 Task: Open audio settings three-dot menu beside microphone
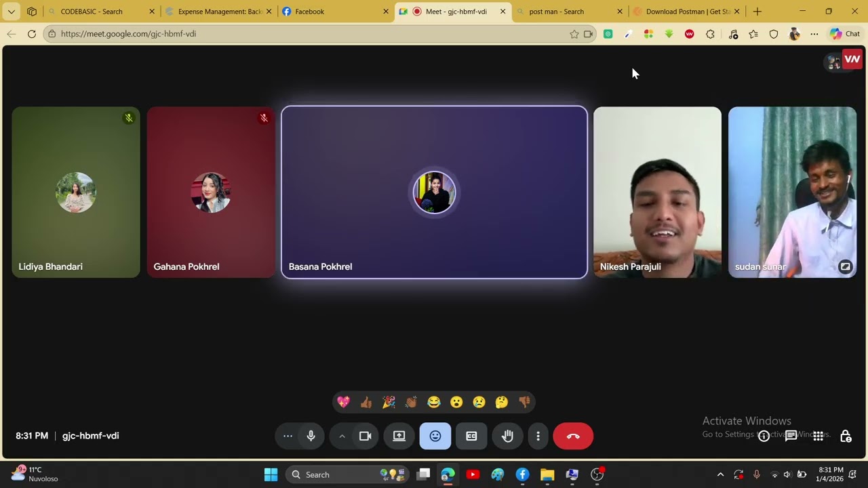(288, 436)
